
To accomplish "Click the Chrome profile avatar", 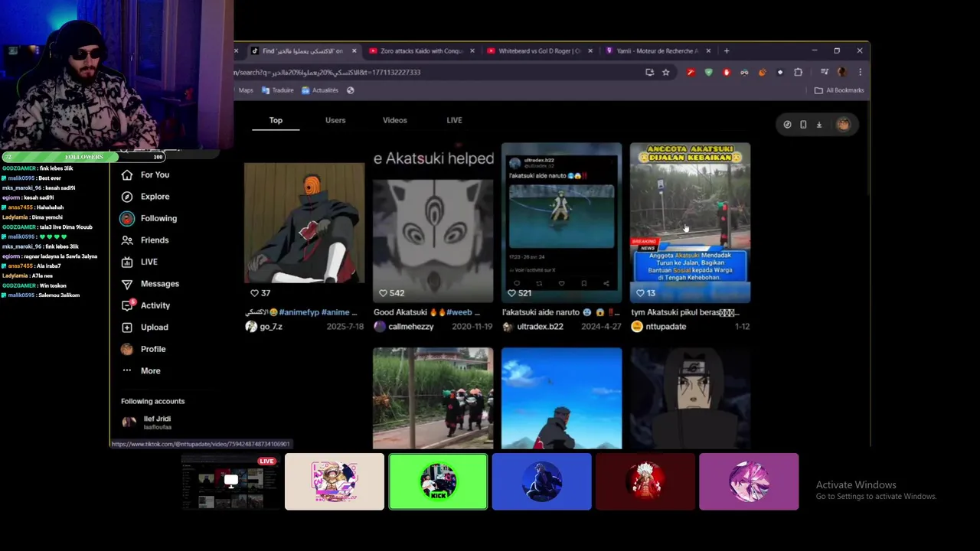I will (x=842, y=72).
